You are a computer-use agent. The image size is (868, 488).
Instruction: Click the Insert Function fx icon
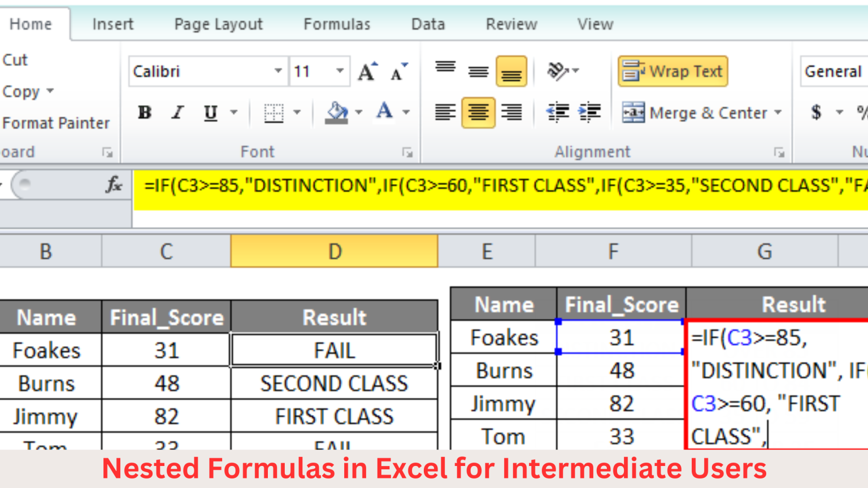coord(114,185)
